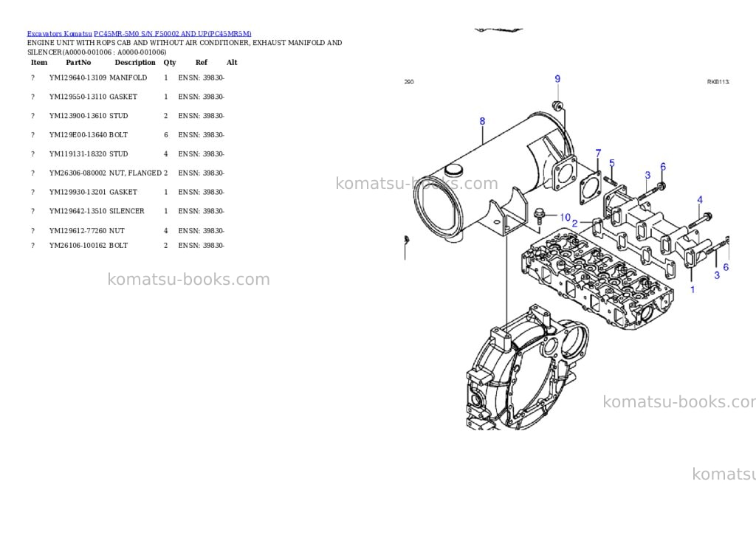This screenshot has width=756, height=535.
Task: Click the NUT, FLANGED description
Action: pyautogui.click(x=136, y=173)
